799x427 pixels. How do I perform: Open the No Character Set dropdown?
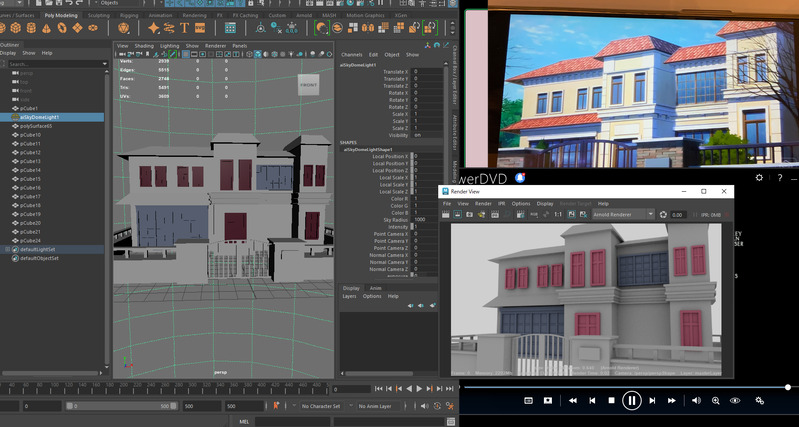coord(322,407)
